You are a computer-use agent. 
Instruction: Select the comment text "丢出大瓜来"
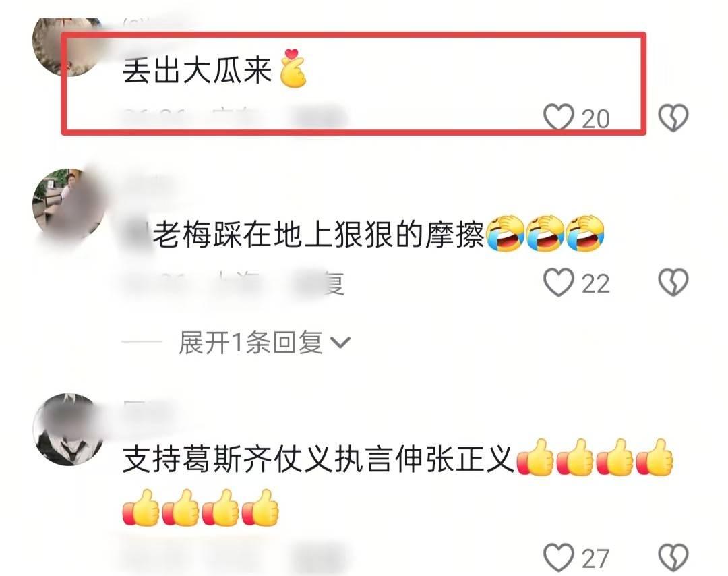(x=197, y=71)
